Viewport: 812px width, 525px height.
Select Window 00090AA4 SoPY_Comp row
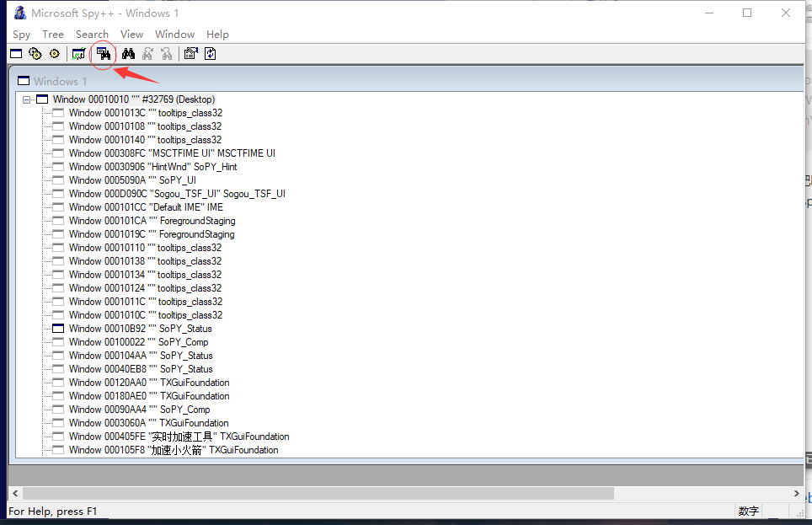point(139,410)
